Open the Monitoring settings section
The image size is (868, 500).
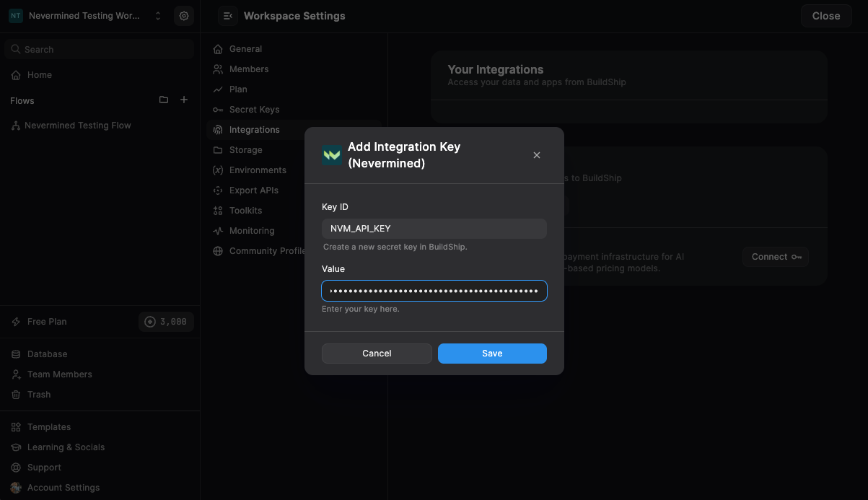tap(250, 230)
